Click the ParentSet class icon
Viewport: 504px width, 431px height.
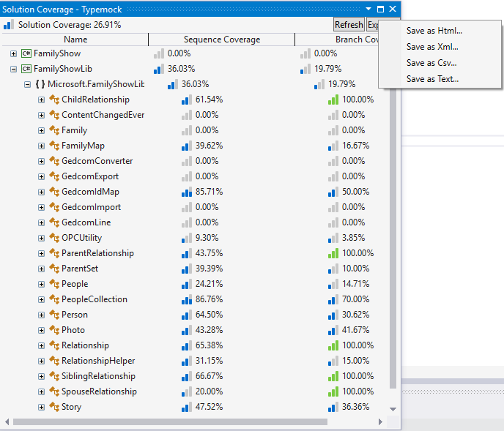tap(54, 269)
